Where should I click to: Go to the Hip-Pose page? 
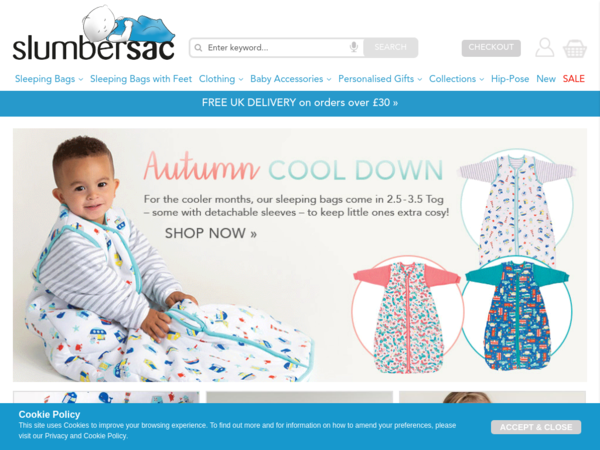pos(510,79)
